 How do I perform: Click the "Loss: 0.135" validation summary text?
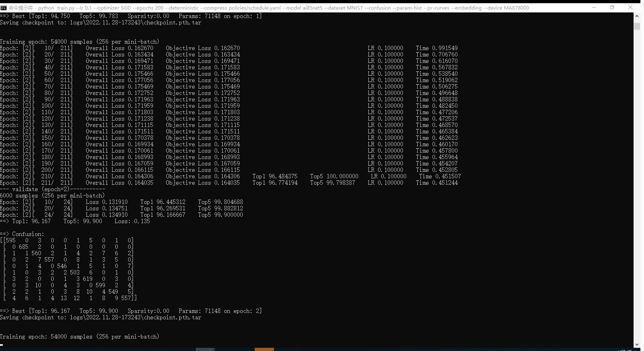click(132, 221)
